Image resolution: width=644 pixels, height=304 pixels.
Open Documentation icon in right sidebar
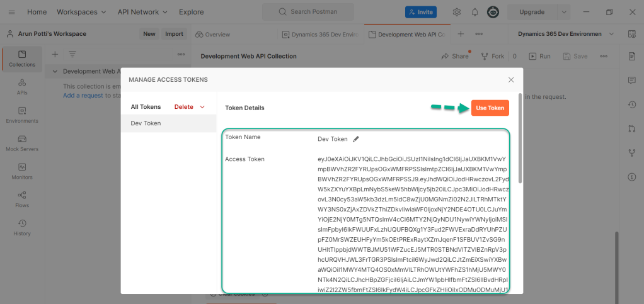(x=631, y=56)
